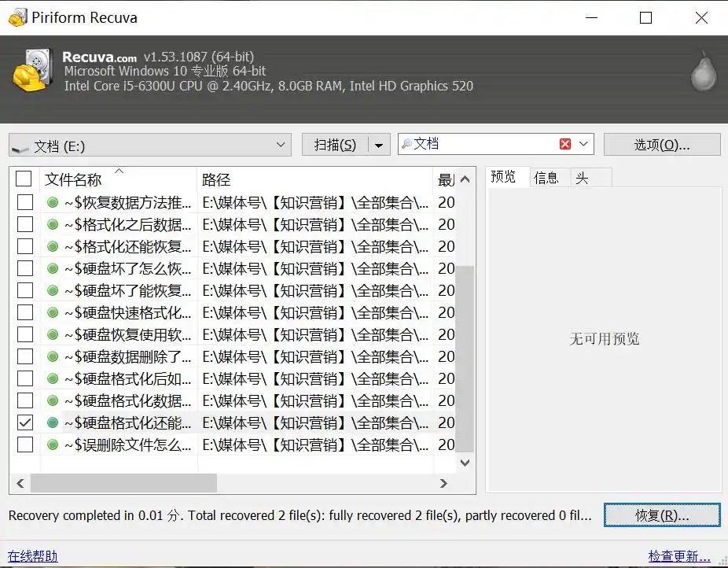
Task: Expand the filter box dropdown chevron
Action: point(583,144)
